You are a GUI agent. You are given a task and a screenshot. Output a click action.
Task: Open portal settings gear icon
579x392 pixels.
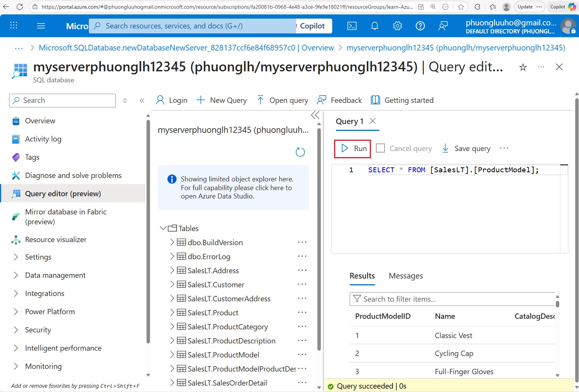click(x=397, y=26)
